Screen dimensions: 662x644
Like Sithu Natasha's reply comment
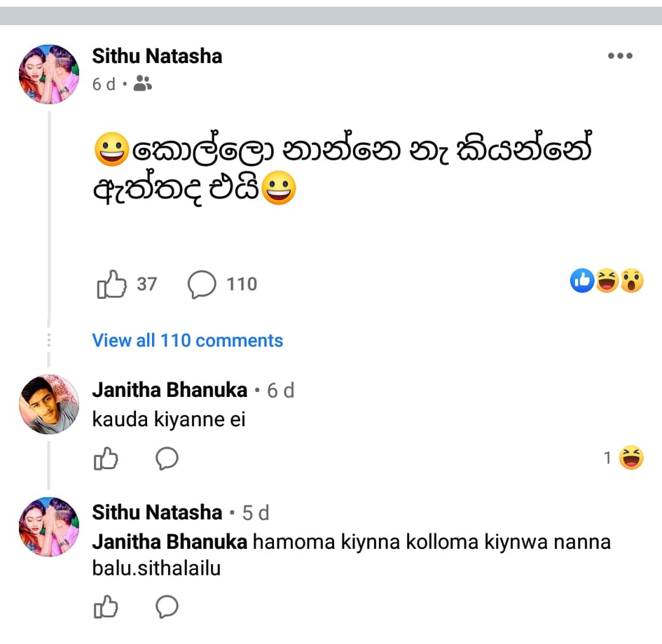click(106, 606)
